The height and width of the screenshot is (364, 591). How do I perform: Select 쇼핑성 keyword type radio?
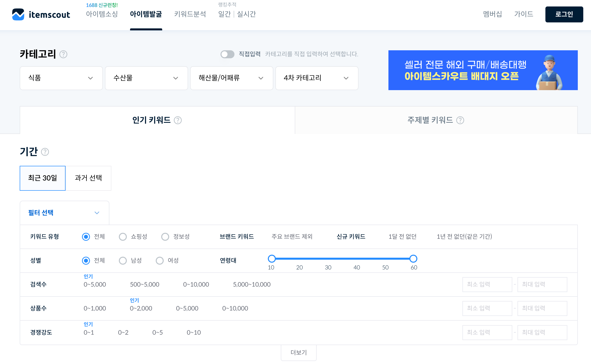coord(123,237)
